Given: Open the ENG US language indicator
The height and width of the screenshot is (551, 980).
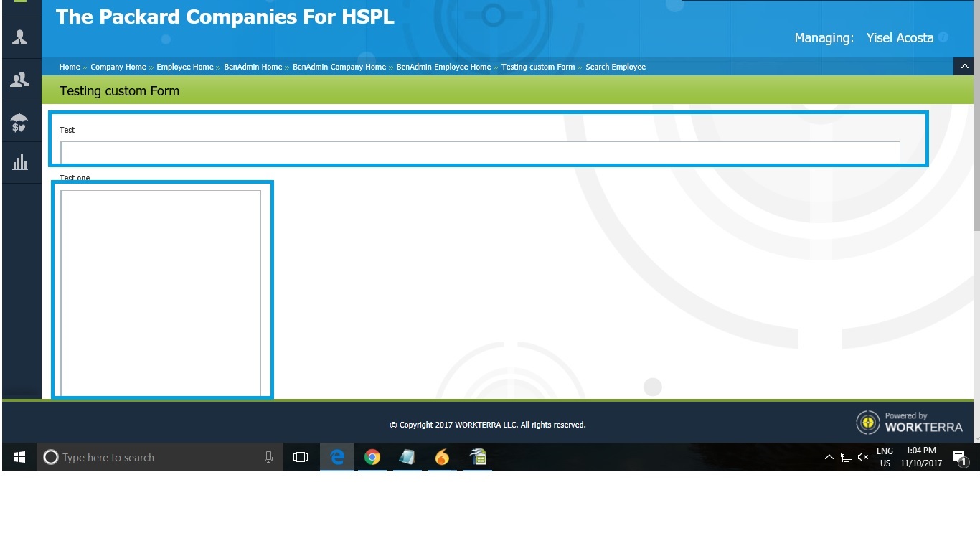Looking at the screenshot, I should coord(885,457).
